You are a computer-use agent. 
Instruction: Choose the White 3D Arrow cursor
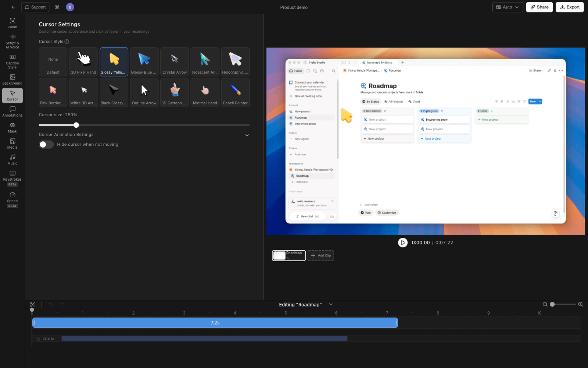(x=83, y=92)
